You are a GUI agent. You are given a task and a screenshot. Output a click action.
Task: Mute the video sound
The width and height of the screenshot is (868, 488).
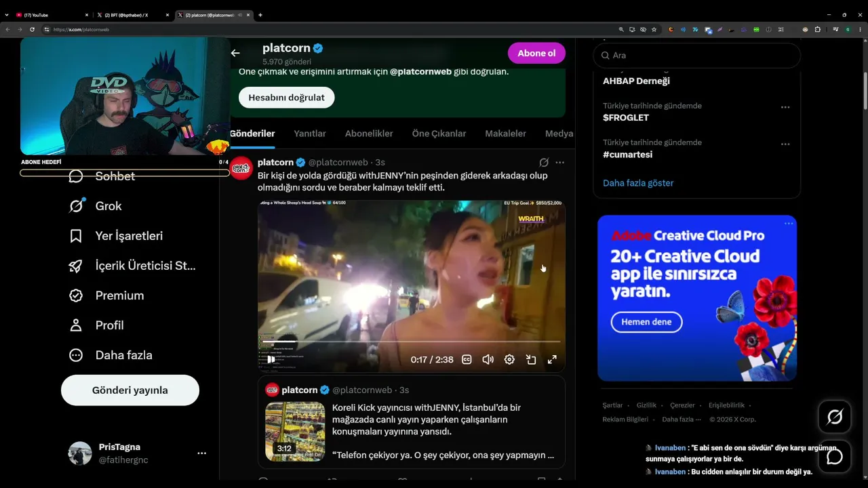pos(488,360)
